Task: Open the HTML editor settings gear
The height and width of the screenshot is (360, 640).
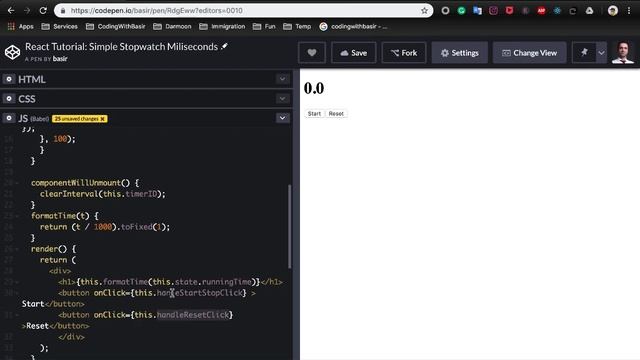Action: pos(9,79)
